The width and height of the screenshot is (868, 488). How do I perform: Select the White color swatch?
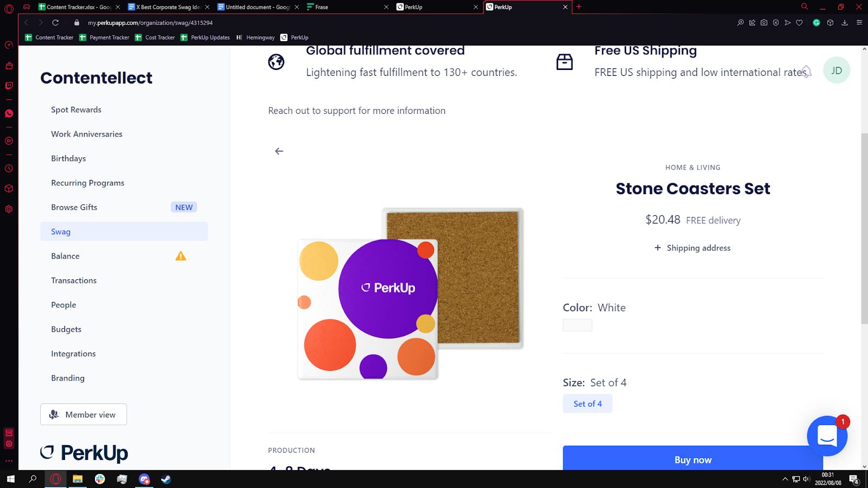[x=577, y=325]
